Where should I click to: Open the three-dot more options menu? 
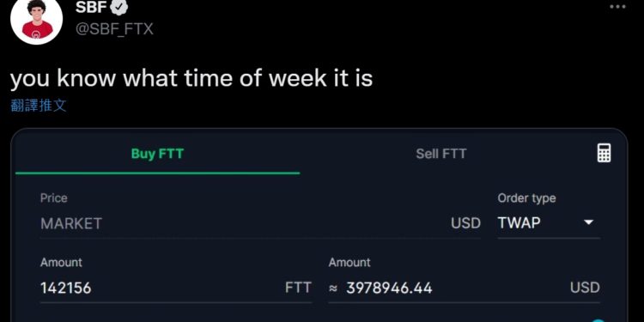coord(617,7)
